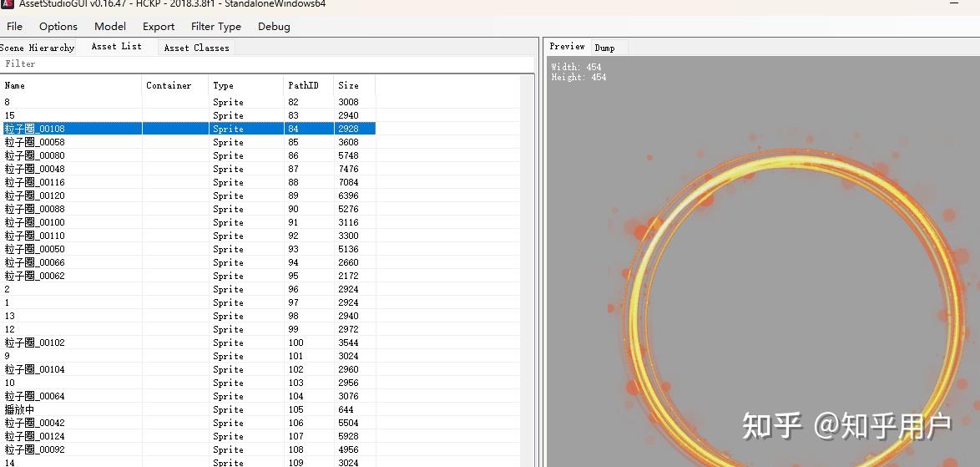The width and height of the screenshot is (980, 467).
Task: Select the row 粒子圈_00092
Action: click(188, 450)
